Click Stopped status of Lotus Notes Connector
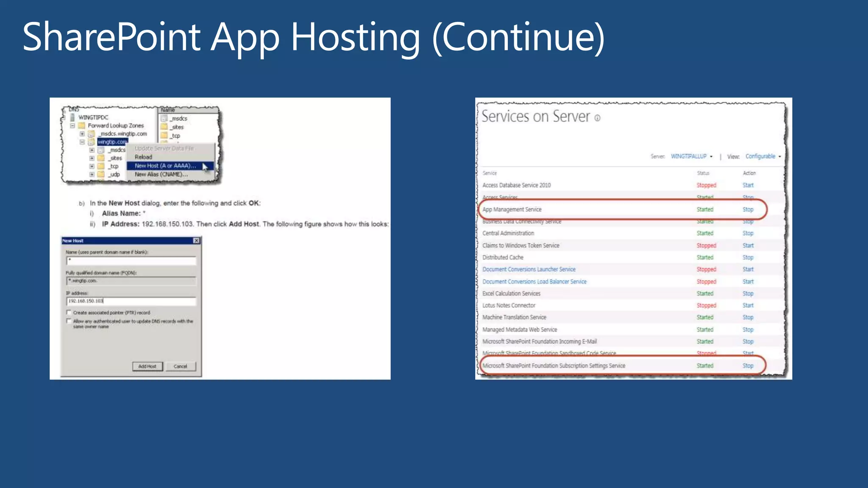The height and width of the screenshot is (488, 868). (x=706, y=305)
